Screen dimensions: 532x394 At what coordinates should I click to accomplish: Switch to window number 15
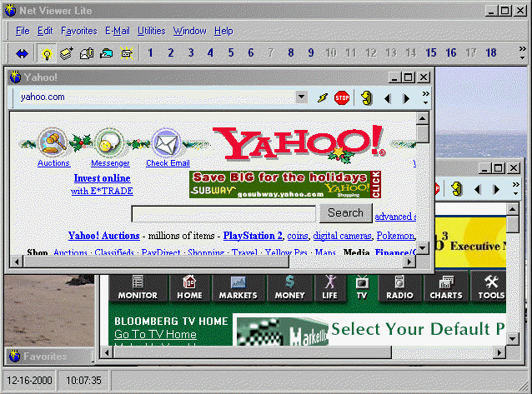431,53
